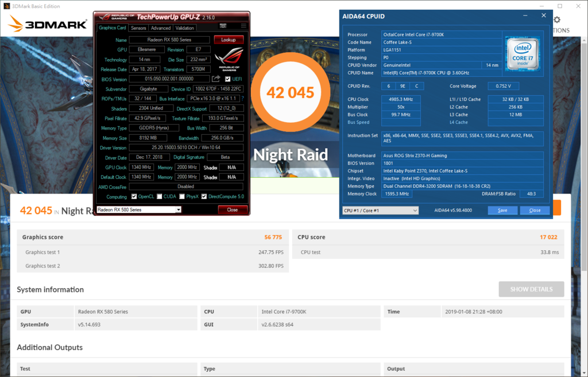
Task: Toggle the DirectCompute 5.0 checkbox
Action: pos(204,196)
